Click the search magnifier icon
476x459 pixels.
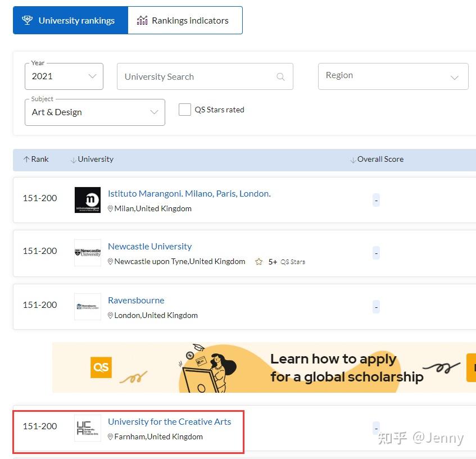pyautogui.click(x=280, y=77)
